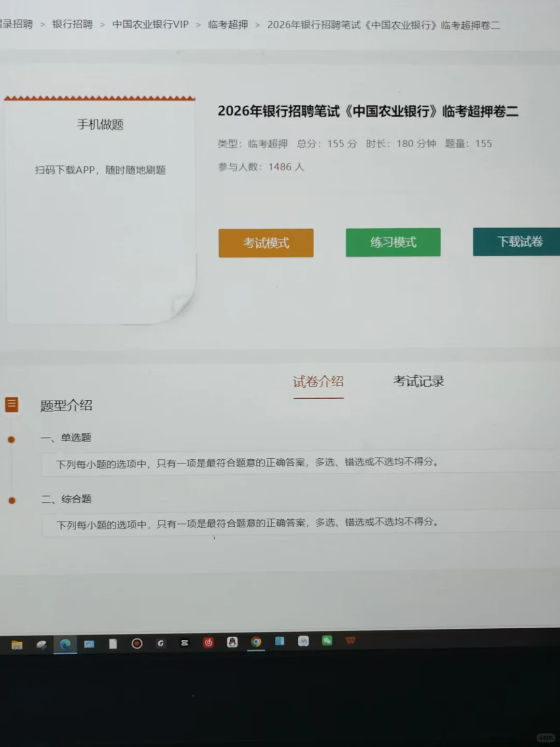Click the last breadcrumb 临考超押卷二

click(384, 25)
